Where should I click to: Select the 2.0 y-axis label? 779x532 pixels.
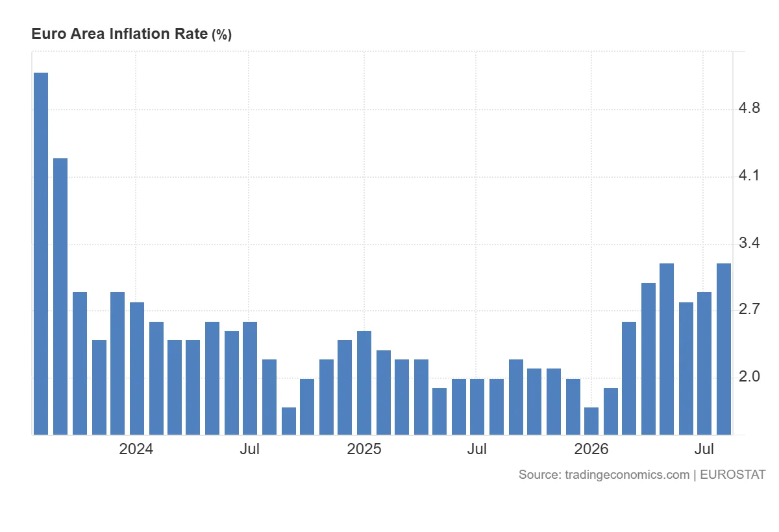(x=750, y=377)
